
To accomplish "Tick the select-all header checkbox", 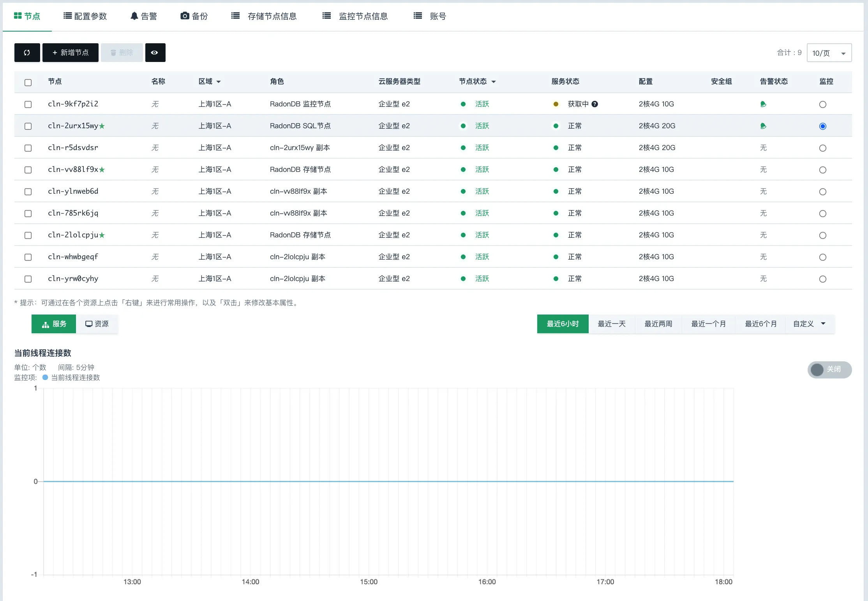I will click(x=28, y=83).
